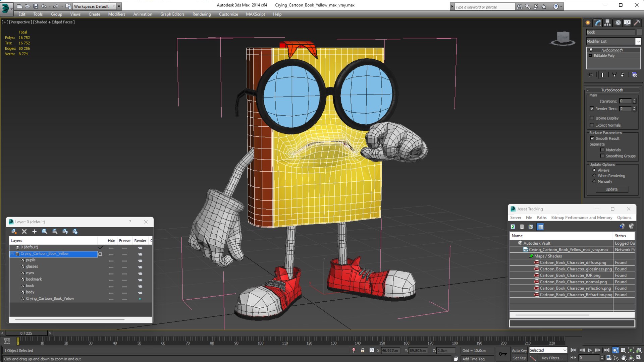Open the Utilities hammer panel tab
Screen dimensions: 644x362
(x=637, y=23)
